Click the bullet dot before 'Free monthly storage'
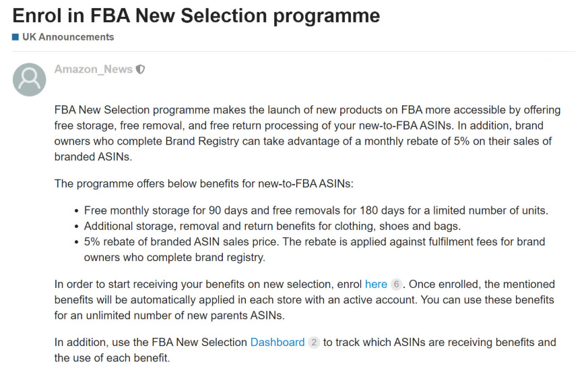Image resolution: width=588 pixels, height=381 pixels. click(x=77, y=211)
